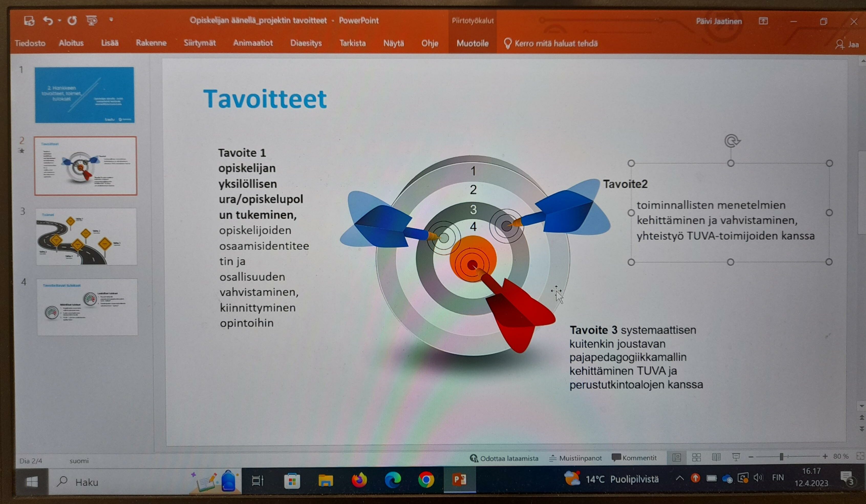Open the Undo history dropdown arrow
866x504 pixels.
tap(59, 21)
